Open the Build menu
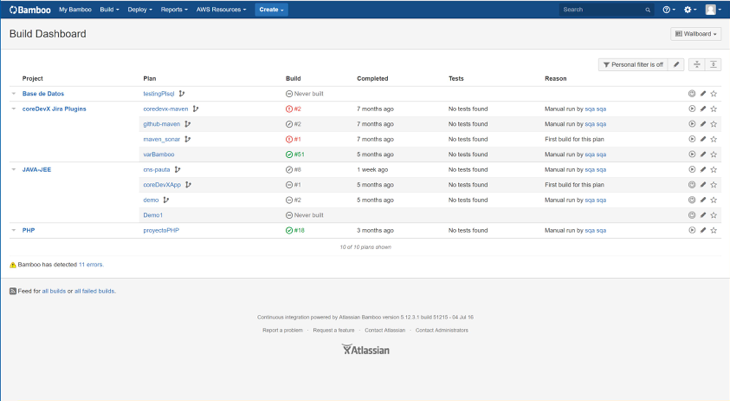Screen dimensions: 730x401 point(109,9)
